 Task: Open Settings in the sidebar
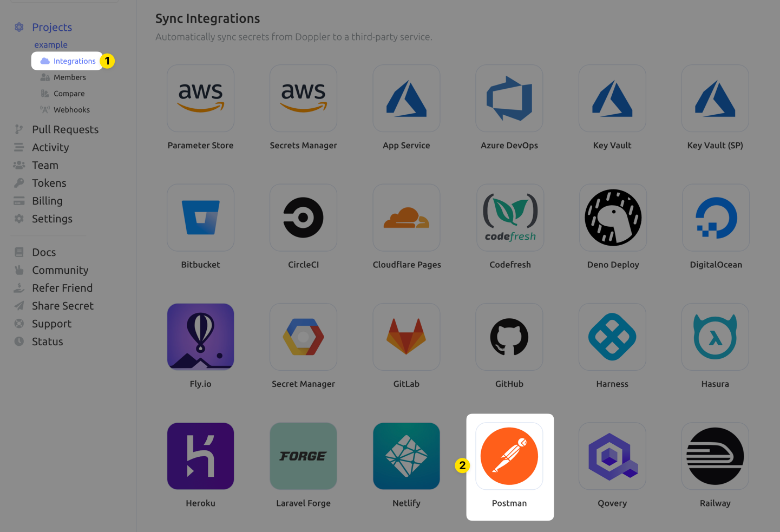[52, 219]
